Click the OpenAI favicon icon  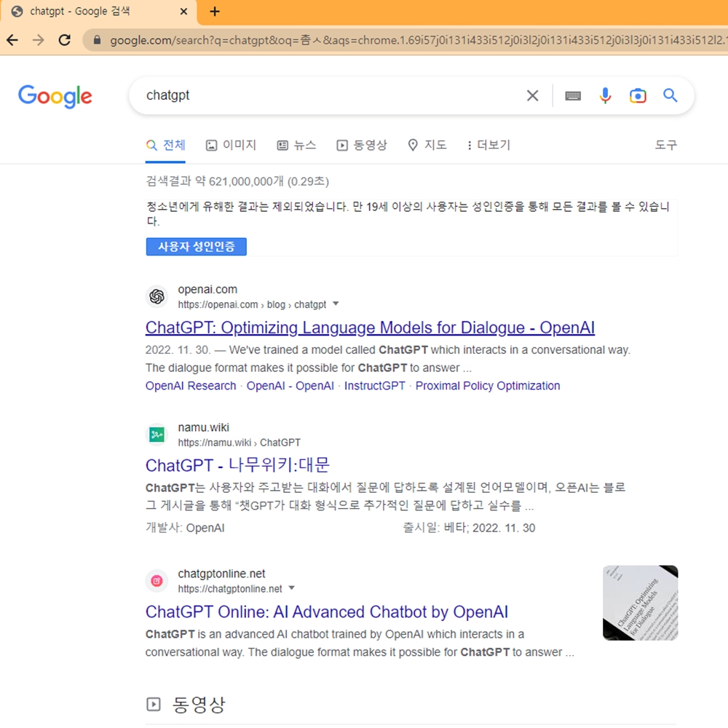(x=157, y=297)
